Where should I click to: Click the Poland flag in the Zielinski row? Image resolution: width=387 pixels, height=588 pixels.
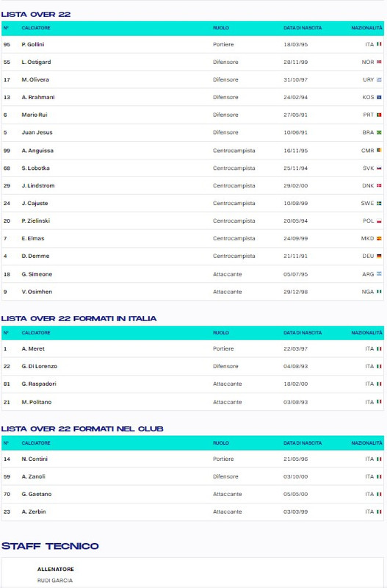tap(379, 221)
